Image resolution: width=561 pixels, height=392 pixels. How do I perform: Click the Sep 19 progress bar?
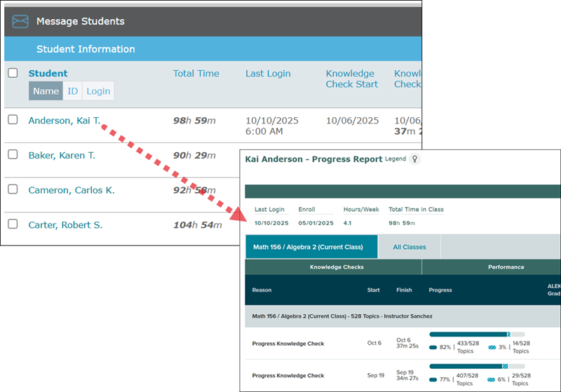click(476, 366)
